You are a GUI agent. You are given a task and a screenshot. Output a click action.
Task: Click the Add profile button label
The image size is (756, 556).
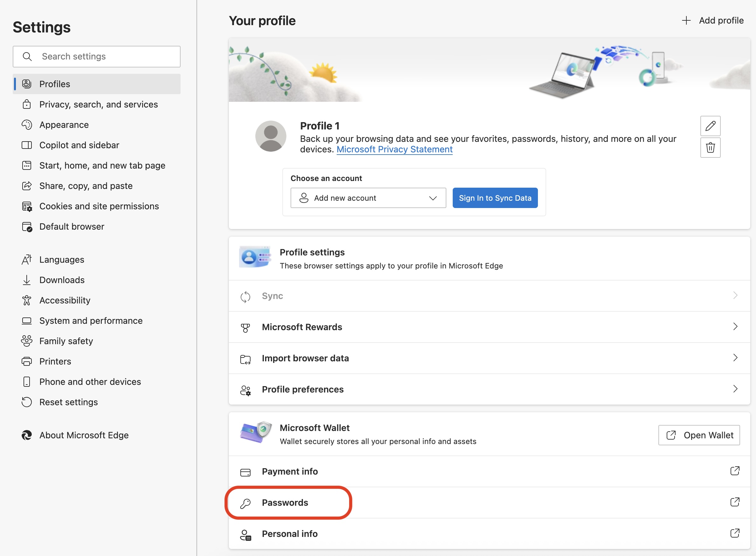pos(721,21)
